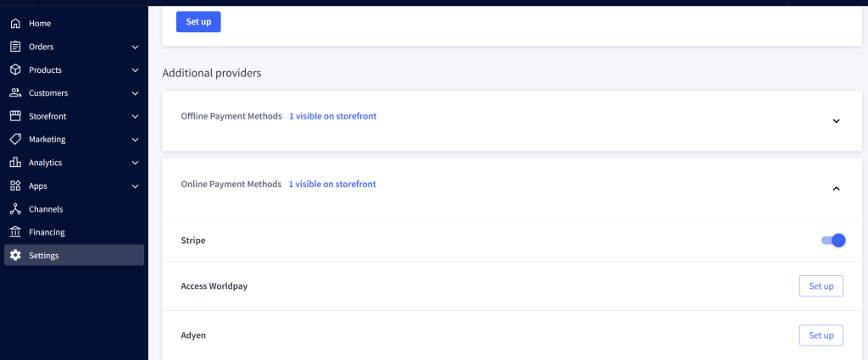Click the Channels network icon
The image size is (868, 360).
pos(15,209)
